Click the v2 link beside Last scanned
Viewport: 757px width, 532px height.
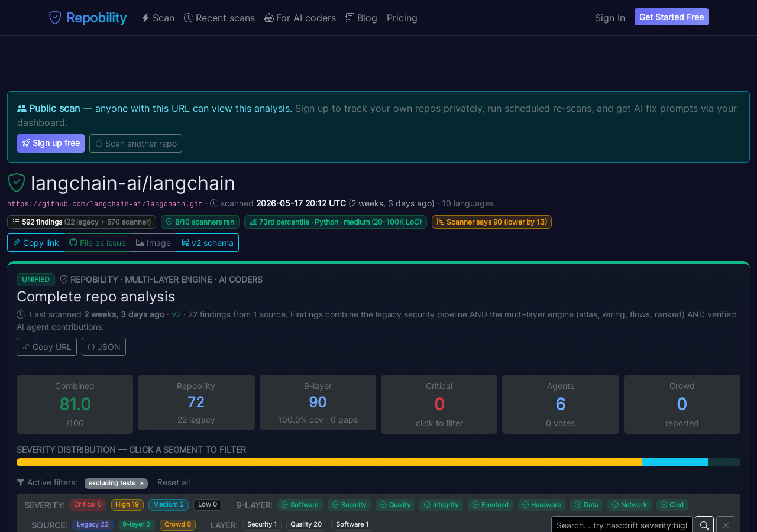176,314
